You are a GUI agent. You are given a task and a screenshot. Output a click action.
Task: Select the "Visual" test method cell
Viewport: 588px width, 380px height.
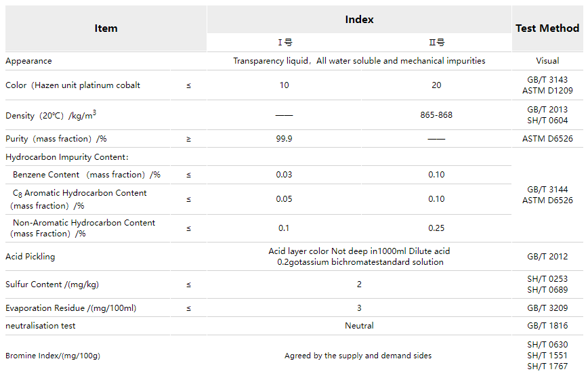coord(547,61)
